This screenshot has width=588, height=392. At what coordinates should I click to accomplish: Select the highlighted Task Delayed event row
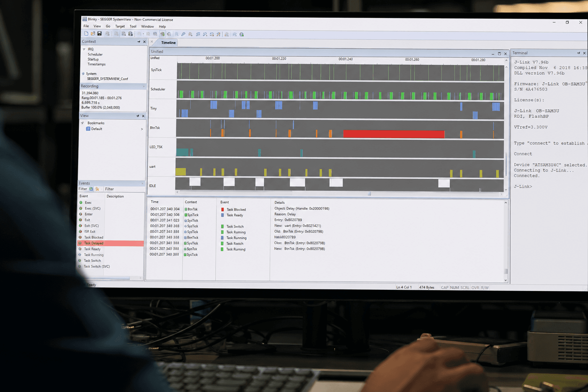[x=111, y=243]
